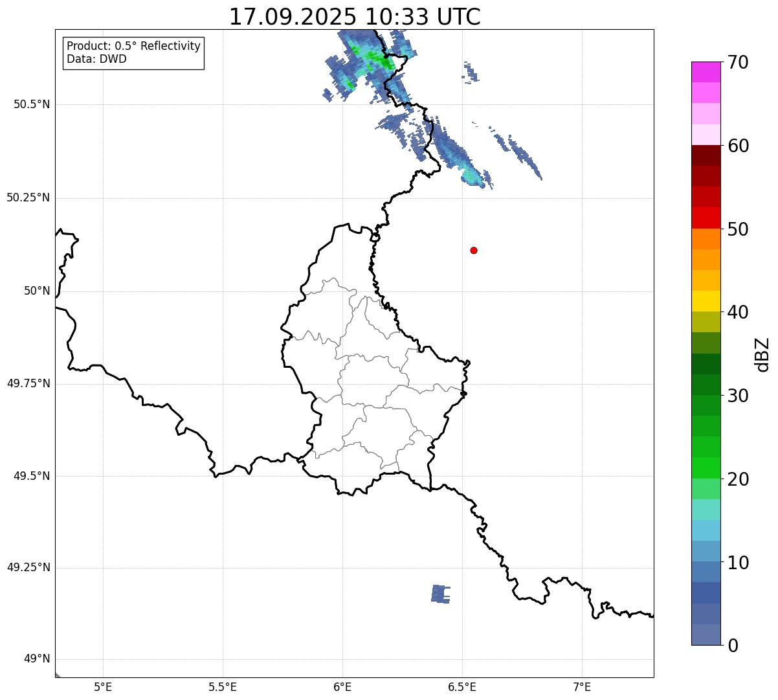Click the colorbar tick label 40
The height and width of the screenshot is (700, 778).
(x=737, y=312)
